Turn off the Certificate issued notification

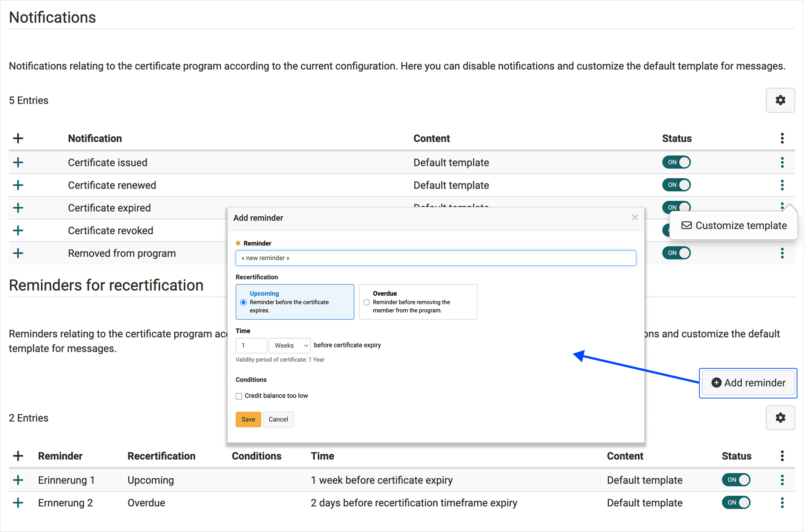pyautogui.click(x=676, y=162)
